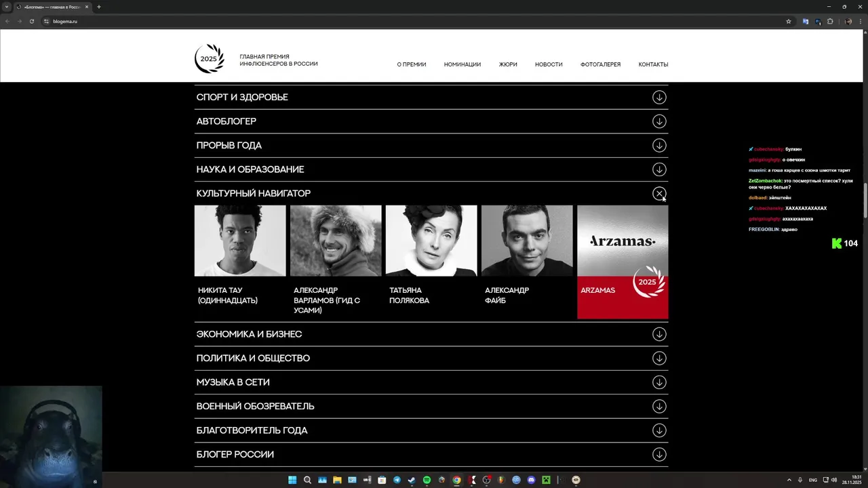Screen dimensions: 868x488
Task: Expand the Военный обозреватель category
Action: (x=659, y=406)
